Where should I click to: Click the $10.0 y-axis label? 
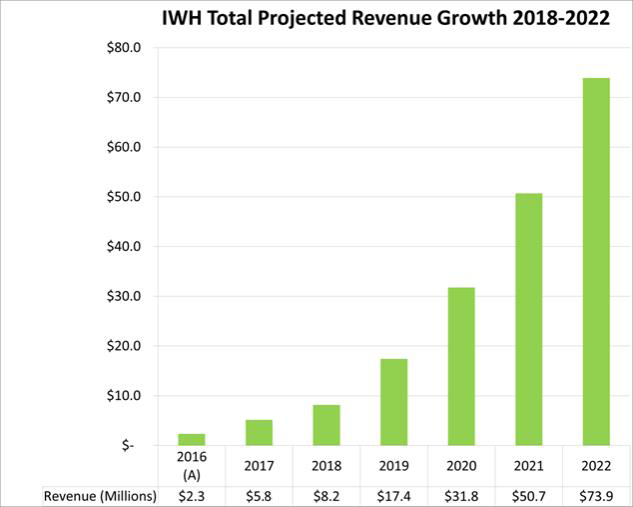click(x=128, y=395)
